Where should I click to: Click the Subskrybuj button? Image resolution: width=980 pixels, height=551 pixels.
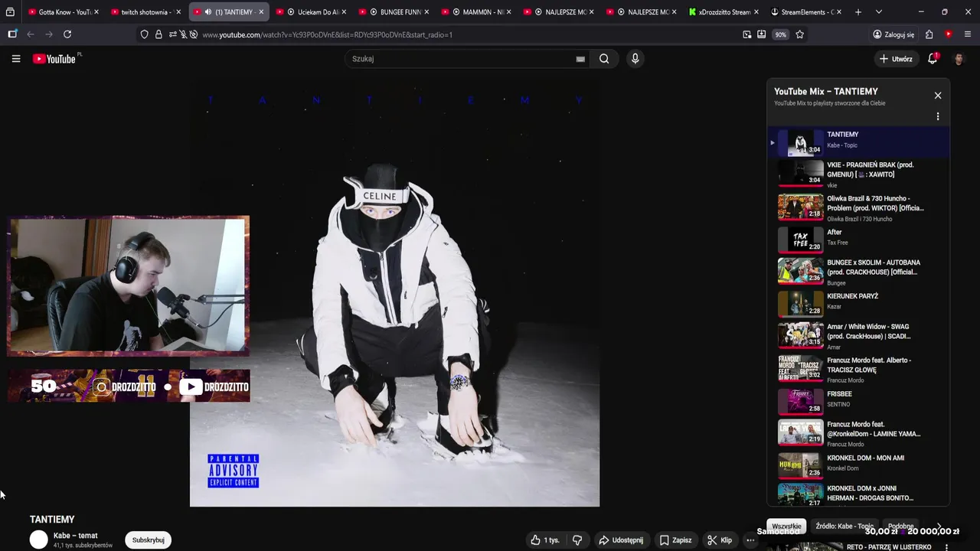tap(148, 540)
